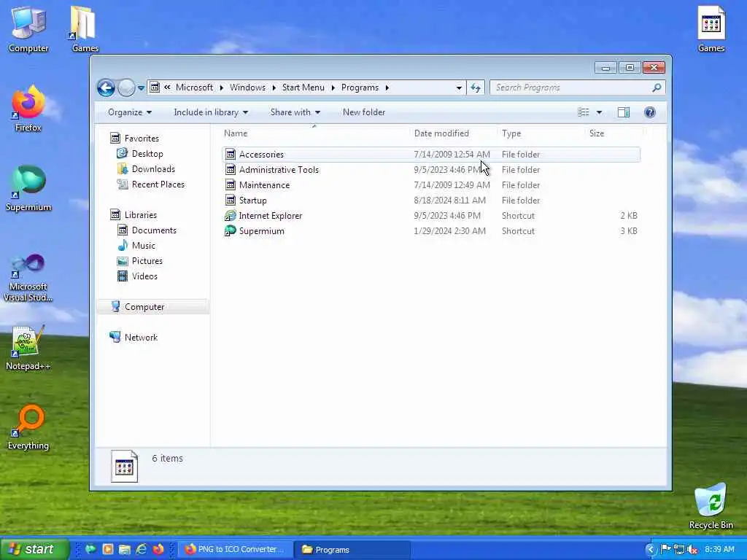Image resolution: width=747 pixels, height=560 pixels.
Task: Expand the address bar history dropdown
Action: click(x=459, y=87)
